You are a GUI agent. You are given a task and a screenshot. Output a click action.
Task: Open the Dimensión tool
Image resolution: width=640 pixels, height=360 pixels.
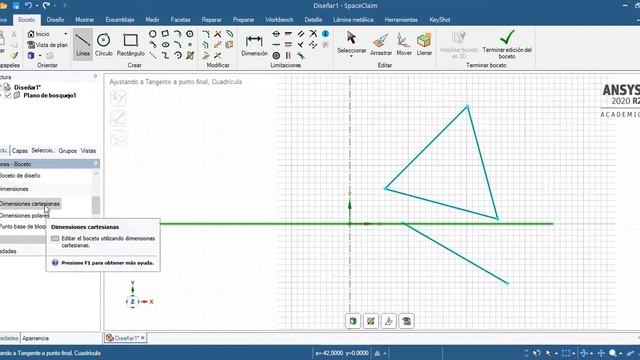(254, 45)
